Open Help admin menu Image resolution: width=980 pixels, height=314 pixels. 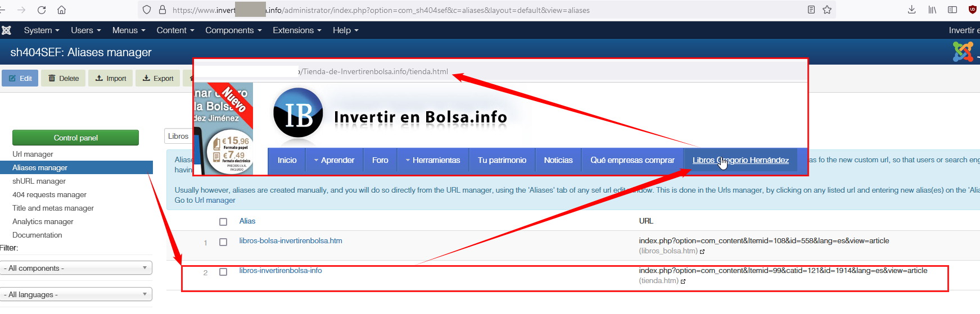(345, 30)
